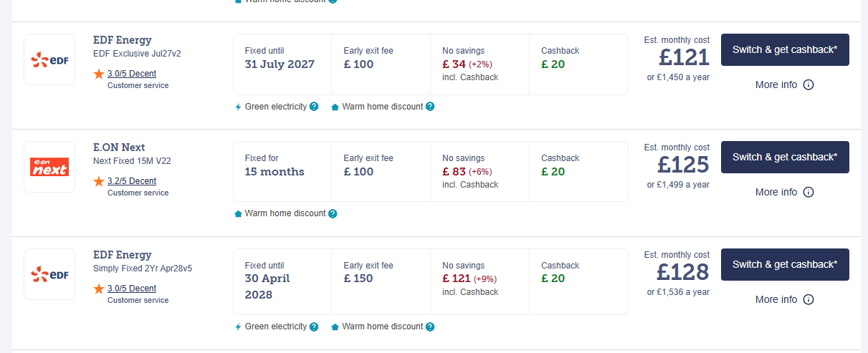Switch to E.ON Next Fixed 15M tariff
868x353 pixels.
(785, 157)
